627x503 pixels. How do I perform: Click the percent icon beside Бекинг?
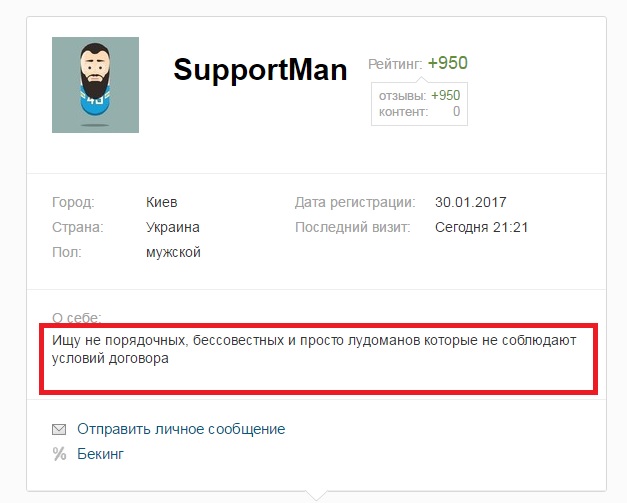coord(59,454)
